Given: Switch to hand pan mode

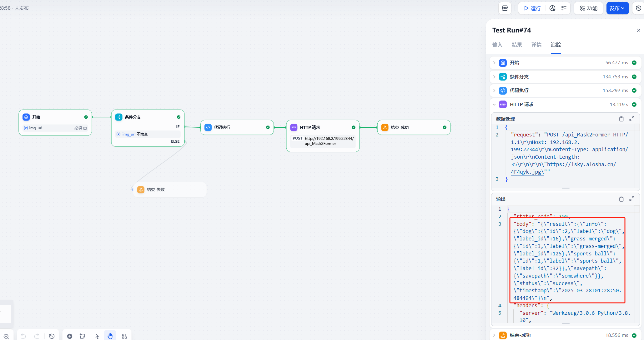Looking at the screenshot, I should (x=110, y=336).
